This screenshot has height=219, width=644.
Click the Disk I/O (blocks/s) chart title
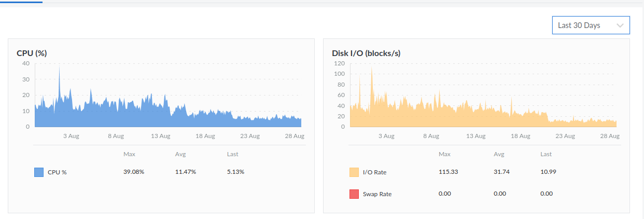click(x=366, y=53)
